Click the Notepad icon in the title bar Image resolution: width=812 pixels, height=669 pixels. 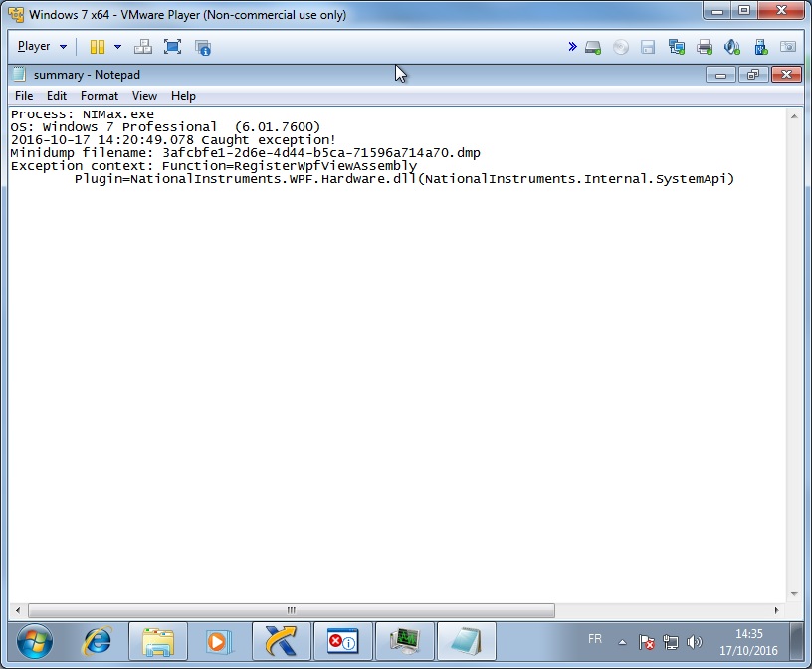click(x=19, y=74)
